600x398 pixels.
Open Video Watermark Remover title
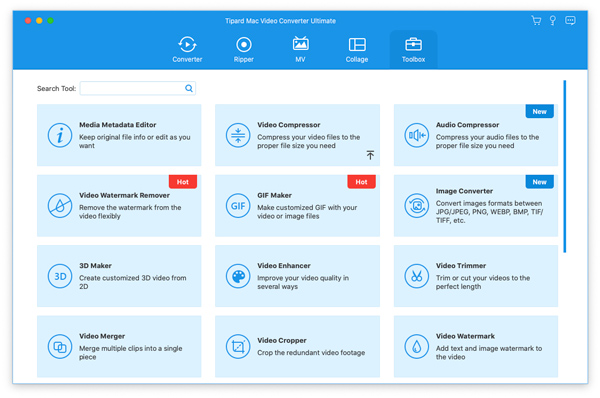[x=124, y=195]
